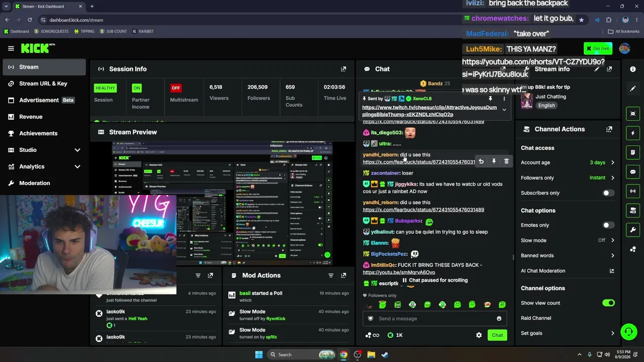Edit stream info with the pencil icon in the Stream info header
Viewport: 644px width, 362px height.
tap(597, 69)
